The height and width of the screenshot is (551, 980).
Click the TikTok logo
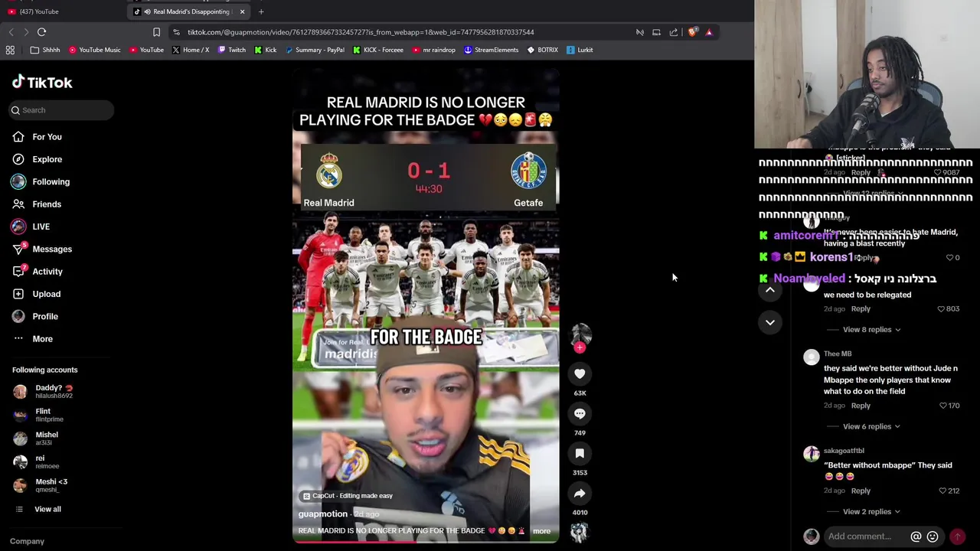[x=42, y=82]
